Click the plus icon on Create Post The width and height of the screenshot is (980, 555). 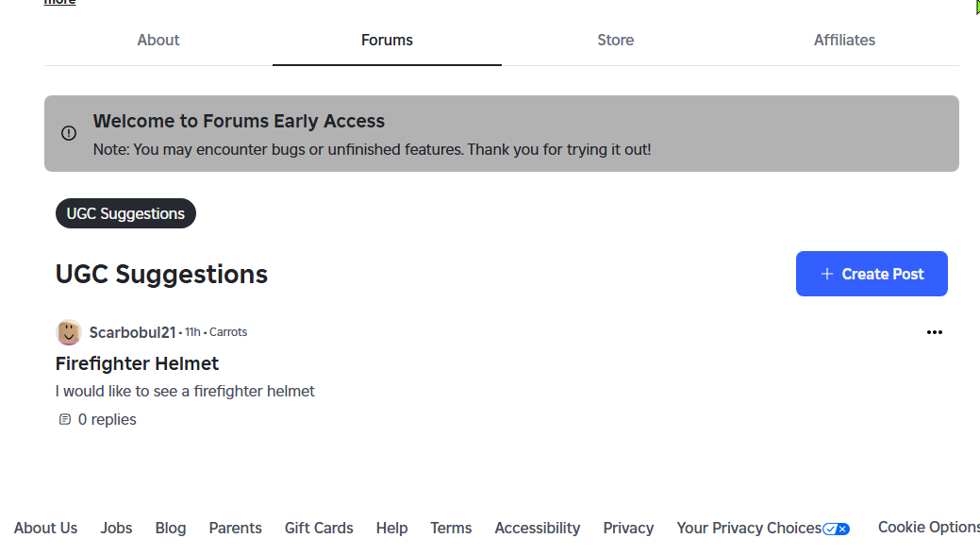coord(827,274)
